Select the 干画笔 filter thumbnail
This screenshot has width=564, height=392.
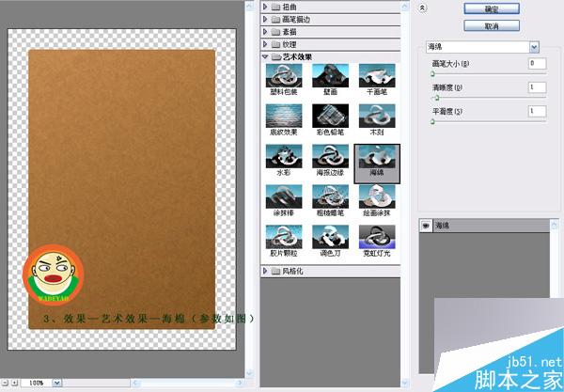(x=377, y=75)
